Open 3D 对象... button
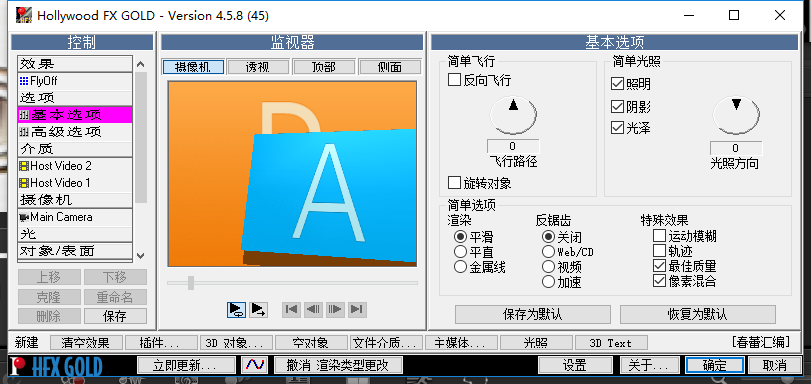This screenshot has height=384, width=811. tap(236, 343)
